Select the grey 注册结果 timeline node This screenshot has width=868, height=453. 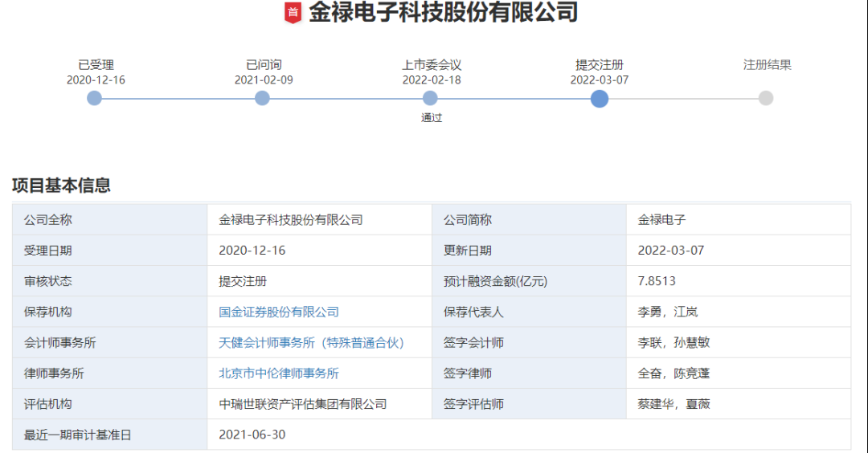[766, 99]
